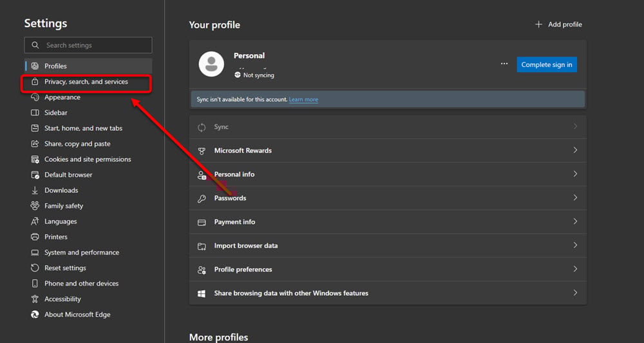Focus the Search settings field
The height and width of the screenshot is (343, 644).
coord(88,45)
